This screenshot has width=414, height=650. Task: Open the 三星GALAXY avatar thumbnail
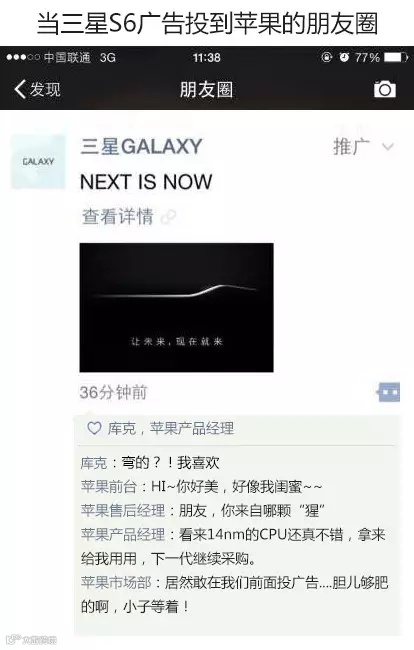pyautogui.click(x=38, y=161)
